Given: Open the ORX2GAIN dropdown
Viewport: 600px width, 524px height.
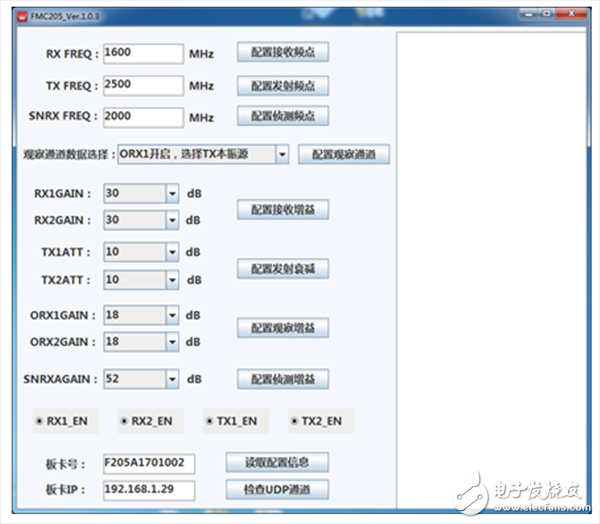Looking at the screenshot, I should coord(141,341).
